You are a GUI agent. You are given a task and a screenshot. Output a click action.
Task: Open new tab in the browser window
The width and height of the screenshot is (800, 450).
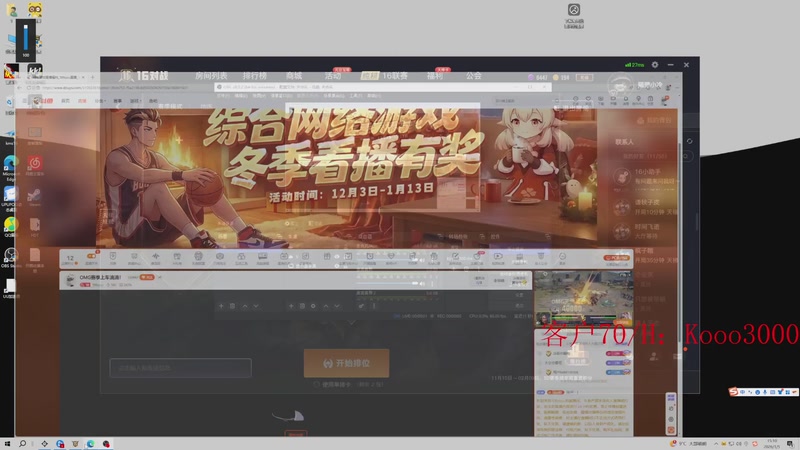[x=92, y=78]
